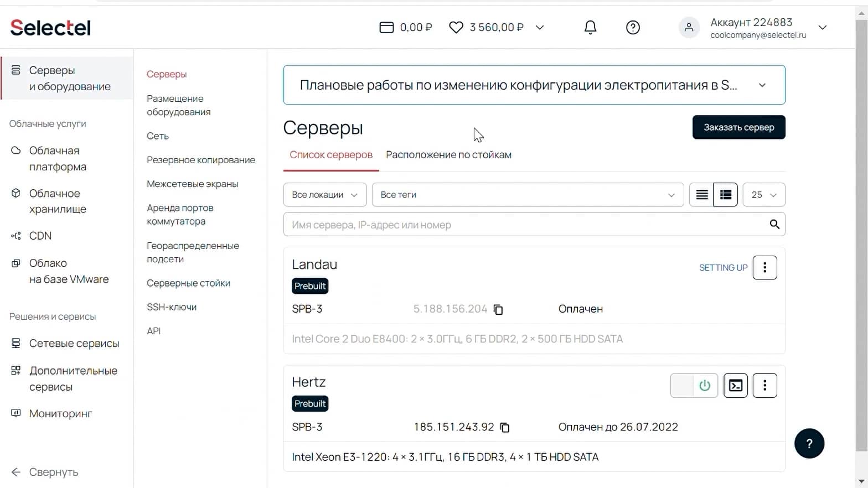This screenshot has height=488, width=868.
Task: Expand the planned works notice chevron
Action: click(762, 85)
